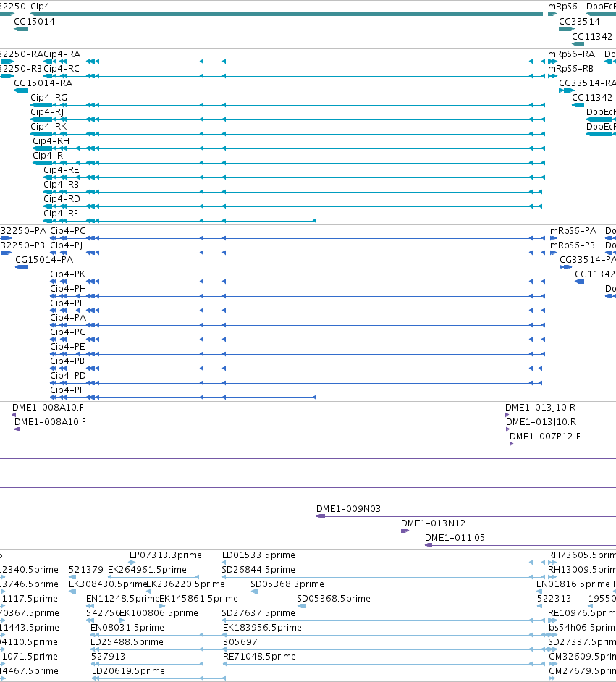Click the Cip4-RF transcript label
The height and width of the screenshot is (682, 616).
click(61, 213)
